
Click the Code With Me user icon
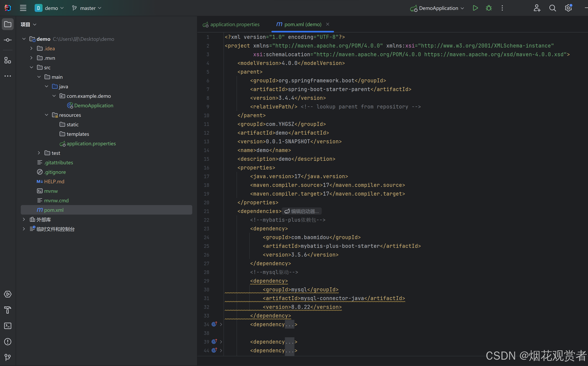pos(537,8)
